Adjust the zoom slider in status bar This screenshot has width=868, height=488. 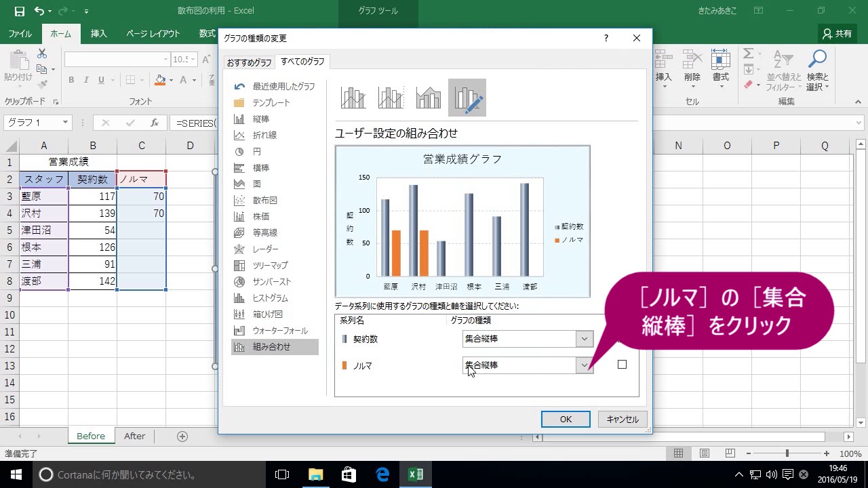click(787, 453)
